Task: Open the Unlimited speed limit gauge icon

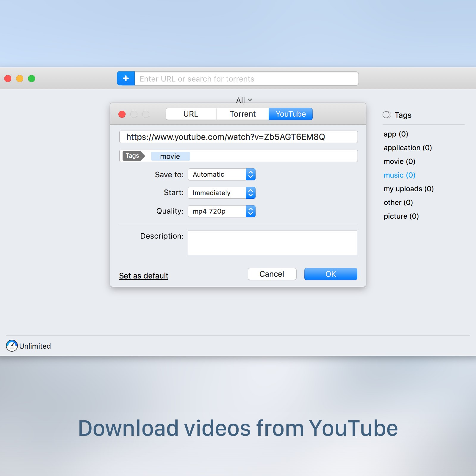Action: pyautogui.click(x=12, y=346)
